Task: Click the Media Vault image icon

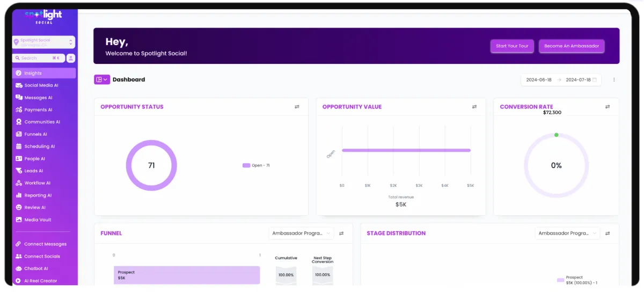Action: pos(19,220)
